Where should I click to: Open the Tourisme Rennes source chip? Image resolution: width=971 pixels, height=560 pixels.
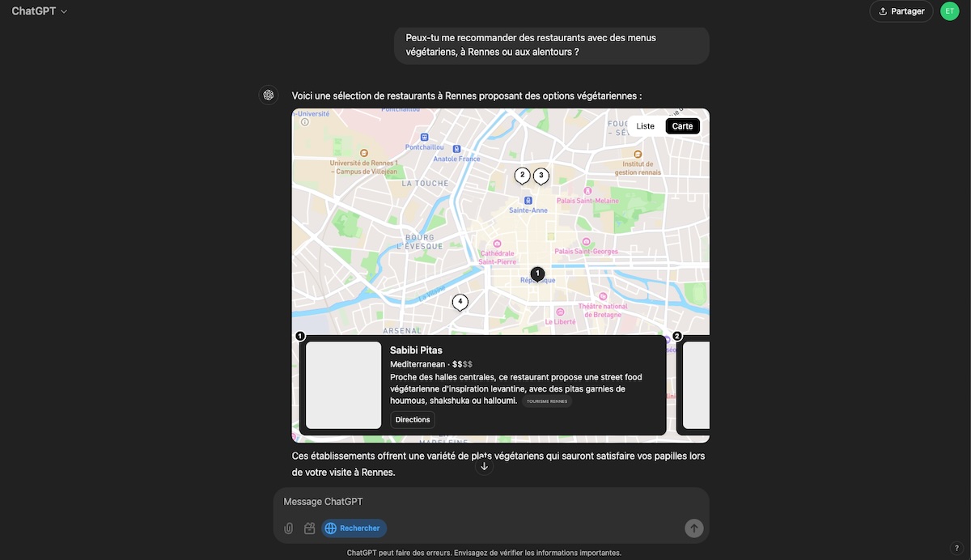click(x=547, y=401)
